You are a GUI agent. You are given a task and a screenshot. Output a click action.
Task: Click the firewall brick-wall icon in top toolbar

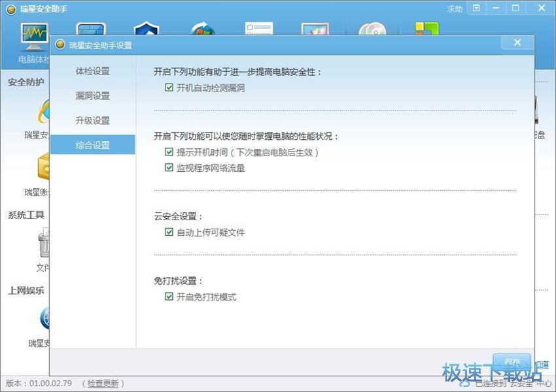[91, 29]
